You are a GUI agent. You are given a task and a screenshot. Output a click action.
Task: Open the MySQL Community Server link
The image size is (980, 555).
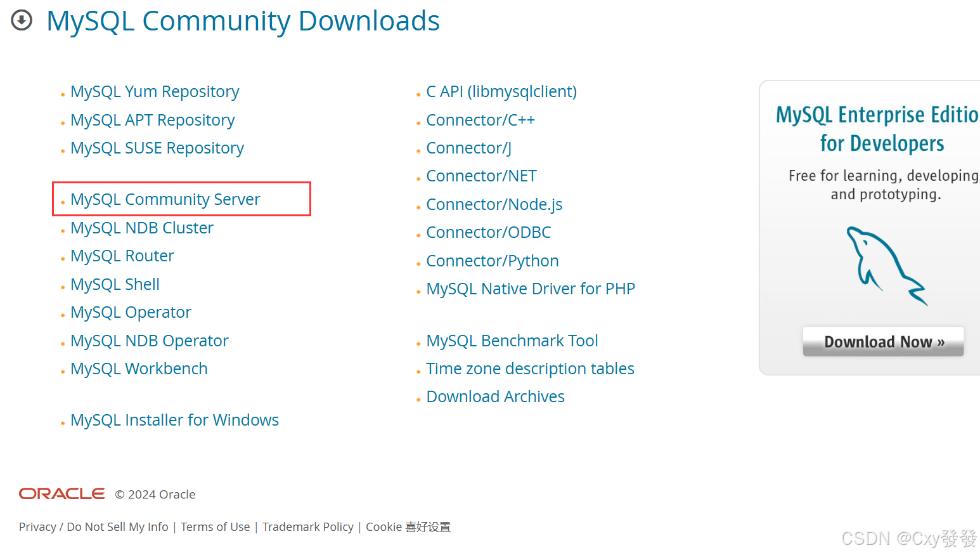[x=165, y=199]
